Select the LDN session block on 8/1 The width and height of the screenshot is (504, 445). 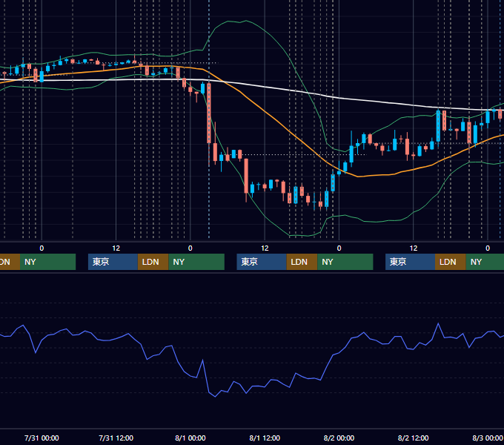(302, 262)
